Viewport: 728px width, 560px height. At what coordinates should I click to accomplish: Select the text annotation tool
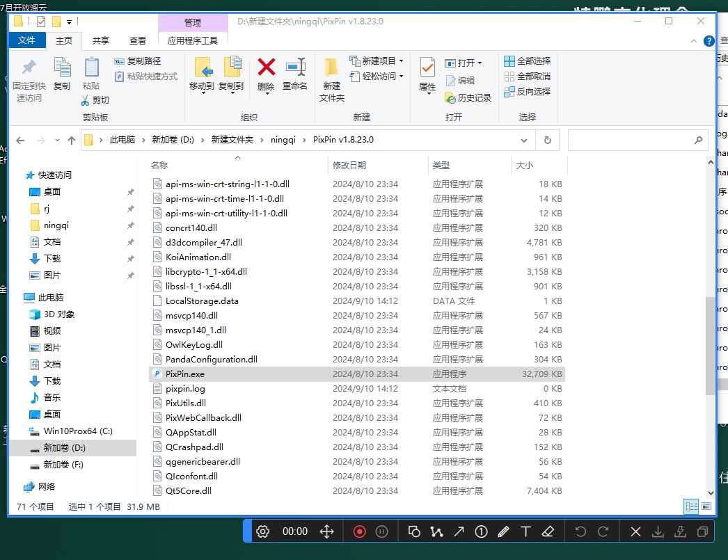click(525, 531)
